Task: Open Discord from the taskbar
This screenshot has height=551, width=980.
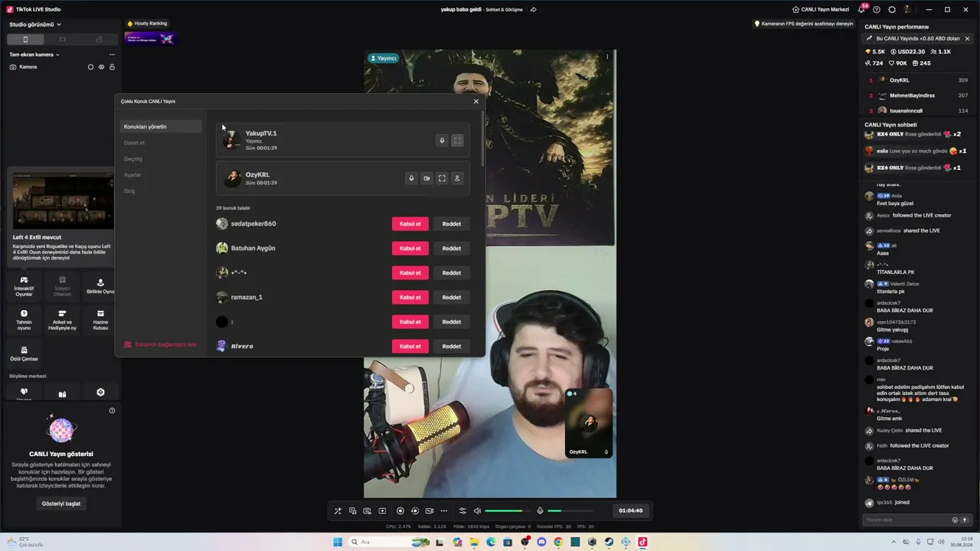Action: [x=541, y=542]
